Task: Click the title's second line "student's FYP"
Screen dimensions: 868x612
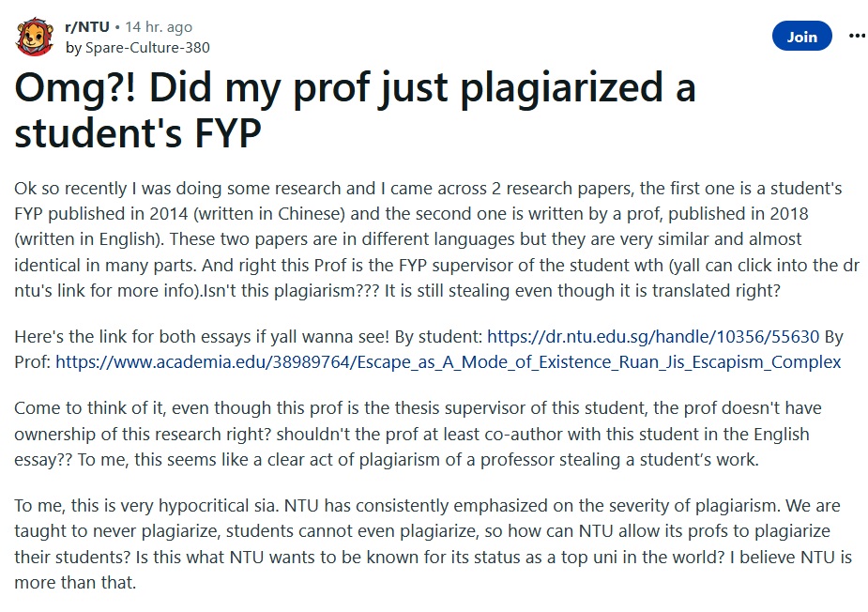Action: (138, 133)
